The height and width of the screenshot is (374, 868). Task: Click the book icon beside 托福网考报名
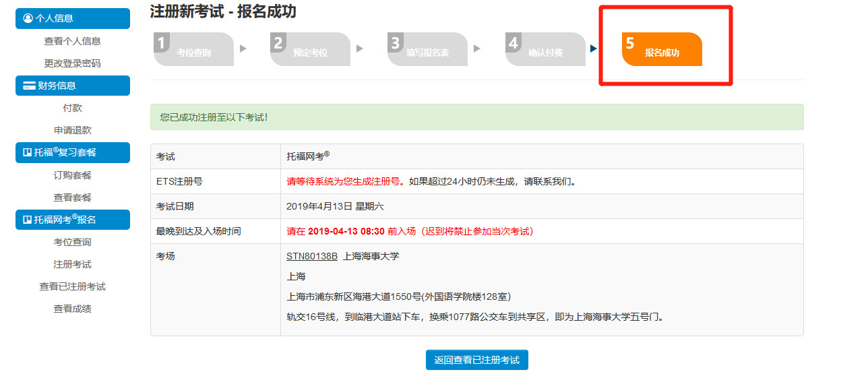[28, 220]
